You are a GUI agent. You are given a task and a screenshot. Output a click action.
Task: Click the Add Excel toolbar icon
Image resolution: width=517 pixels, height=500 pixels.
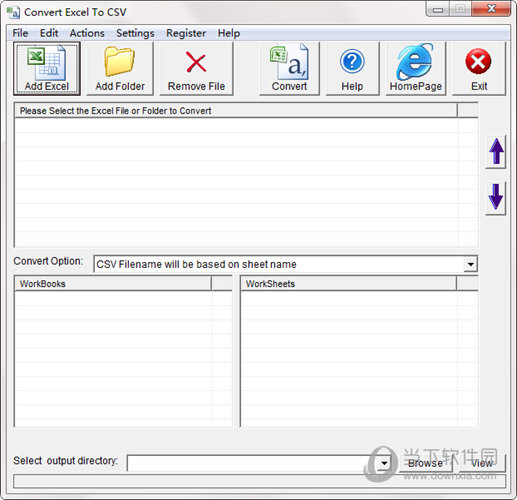[x=47, y=69]
